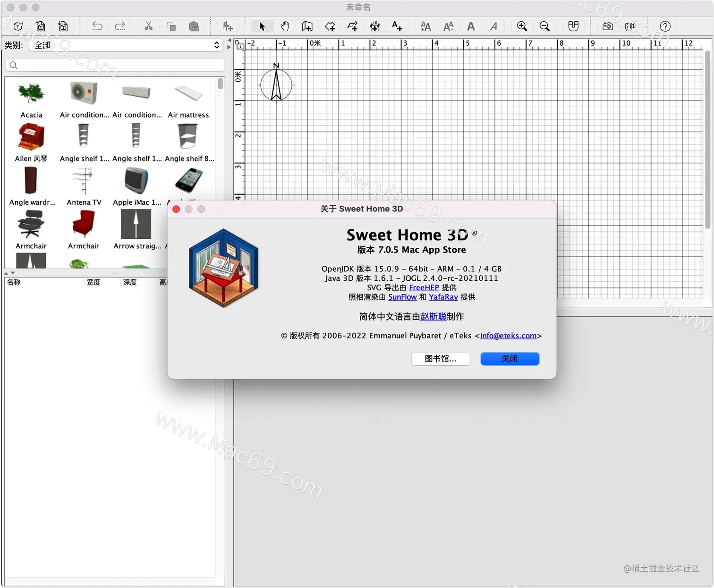Click the 图书馆... button
This screenshot has height=588, width=714.
click(x=441, y=359)
